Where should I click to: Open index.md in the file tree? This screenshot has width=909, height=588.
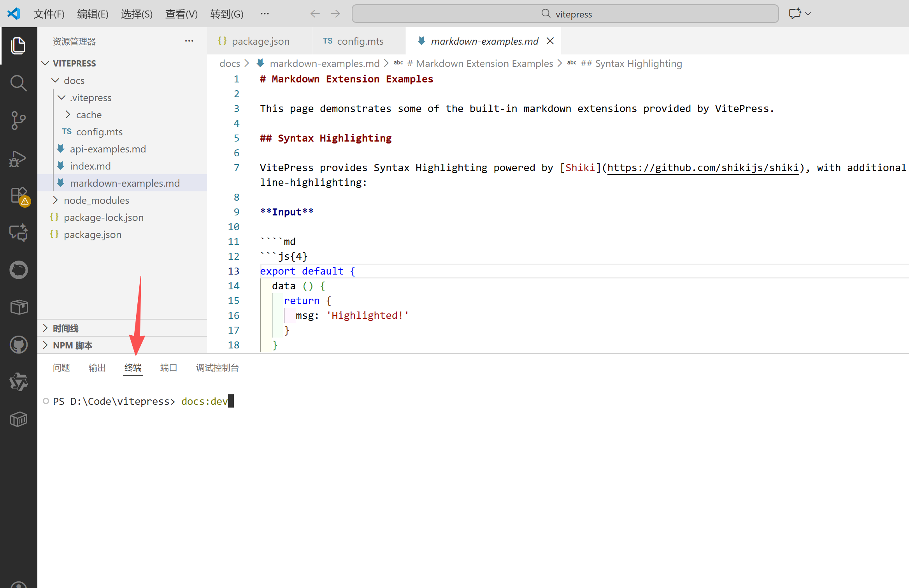90,166
